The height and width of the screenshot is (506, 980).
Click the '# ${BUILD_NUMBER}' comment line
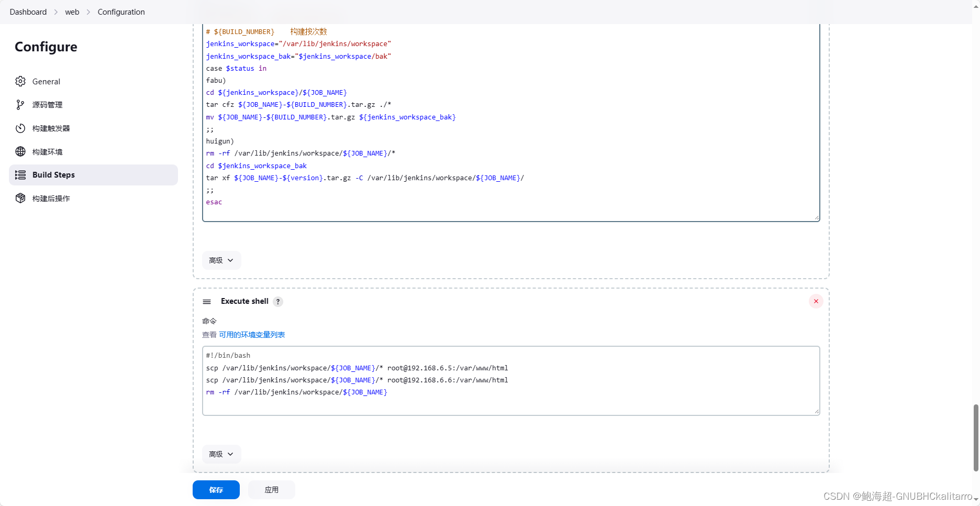(x=266, y=32)
